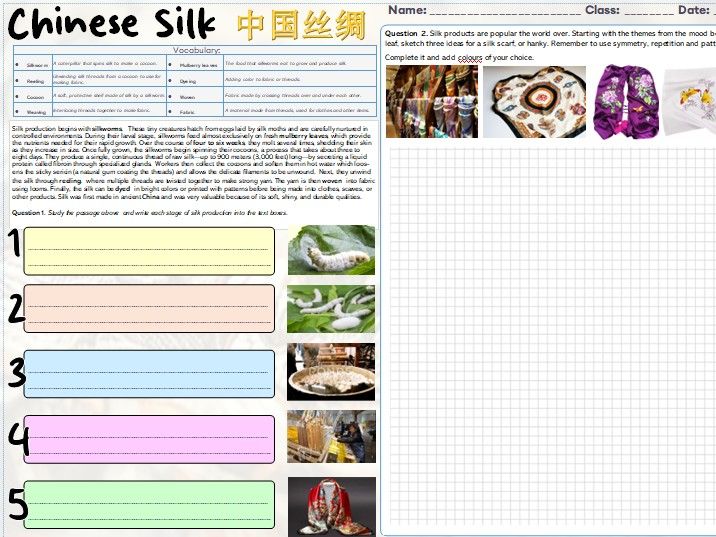Screen dimensions: 716x537
Task: Click the 'A caterpillar that spins silk' definition
Action: [x=105, y=63]
